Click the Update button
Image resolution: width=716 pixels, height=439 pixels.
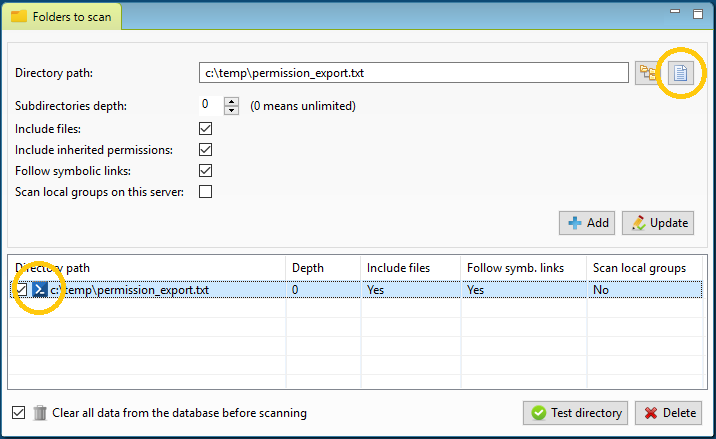coord(658,223)
